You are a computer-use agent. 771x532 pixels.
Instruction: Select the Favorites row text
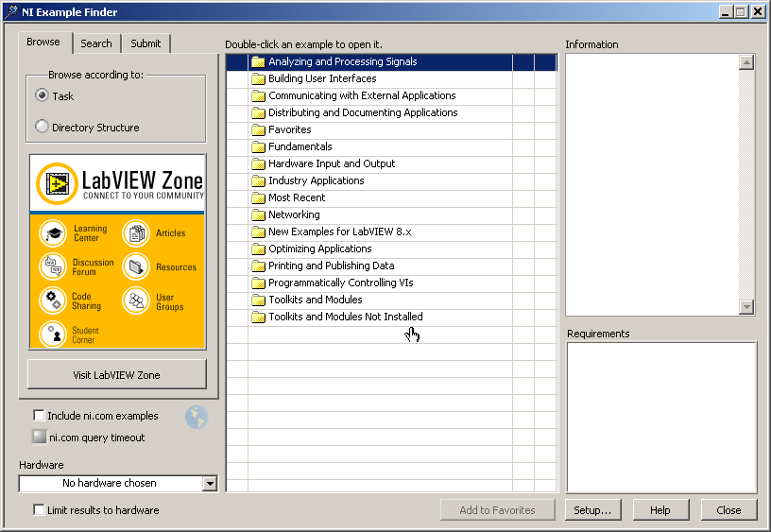coord(290,129)
